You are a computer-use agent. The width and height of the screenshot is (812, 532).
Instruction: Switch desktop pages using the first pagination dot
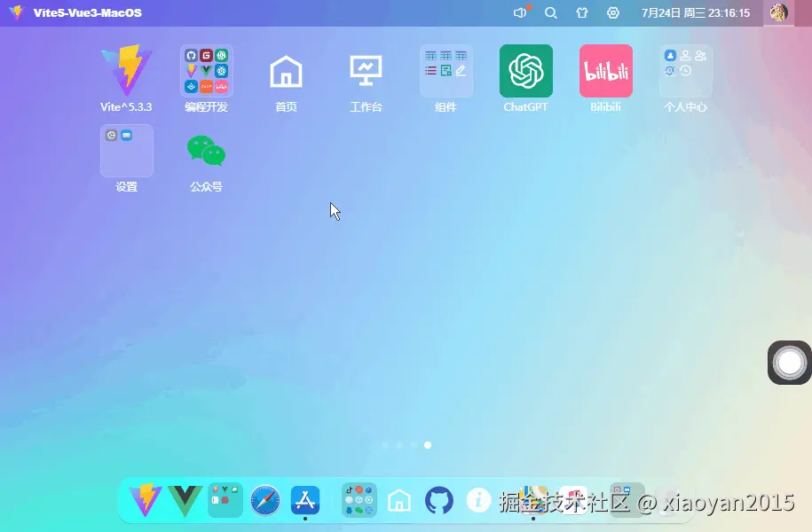point(384,446)
